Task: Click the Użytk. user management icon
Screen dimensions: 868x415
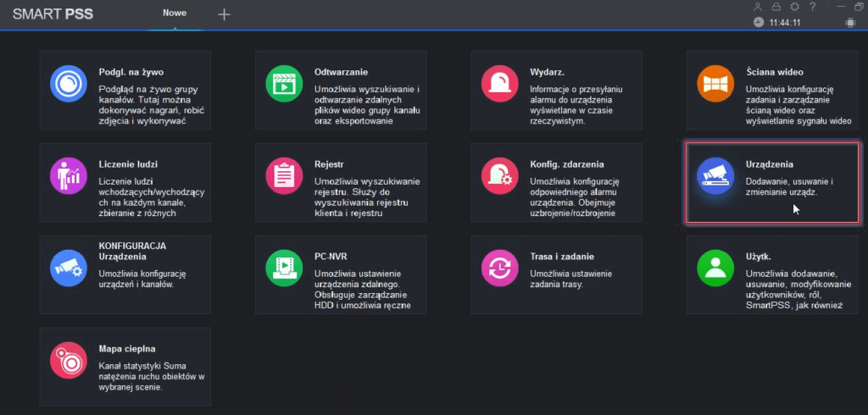Action: click(x=714, y=268)
